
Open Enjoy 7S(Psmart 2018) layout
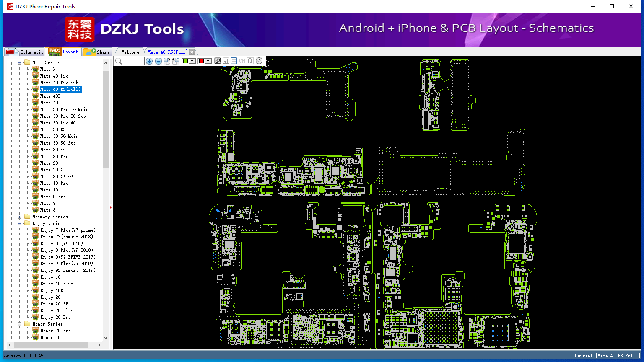coord(67,237)
